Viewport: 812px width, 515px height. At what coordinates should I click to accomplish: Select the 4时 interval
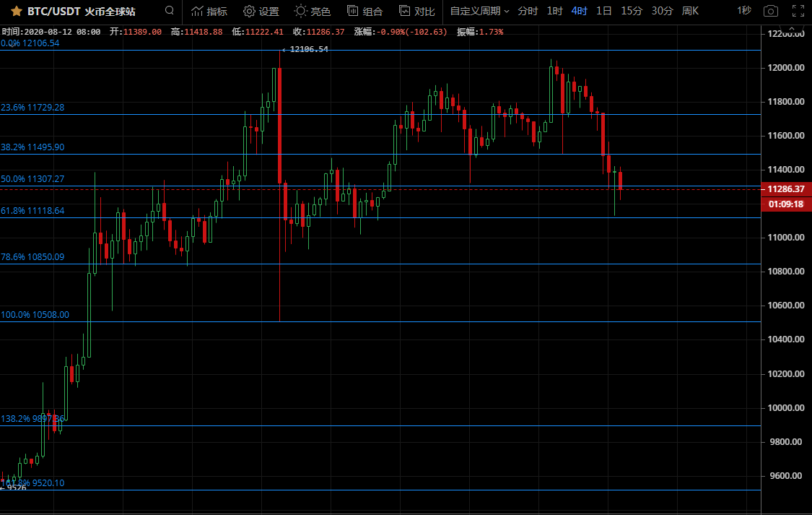(x=579, y=11)
